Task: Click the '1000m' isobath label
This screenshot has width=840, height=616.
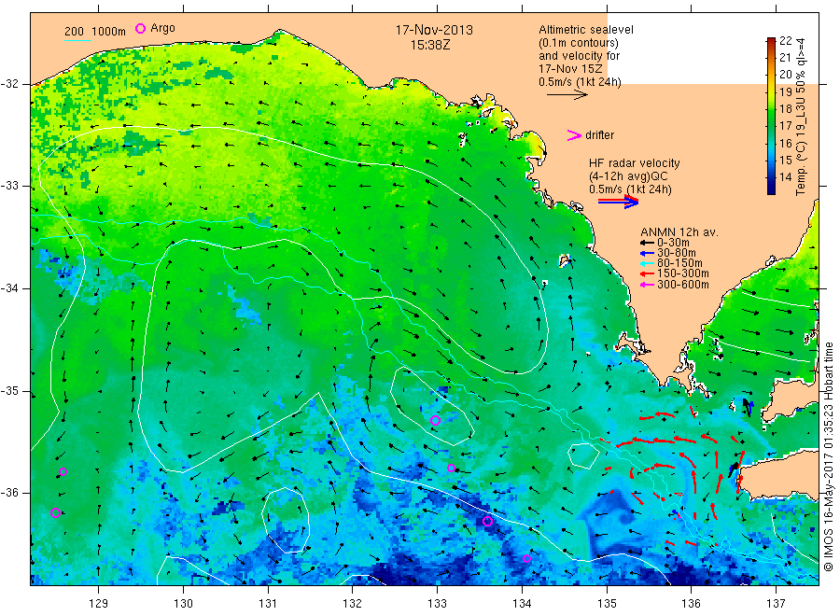Action: coord(109,32)
